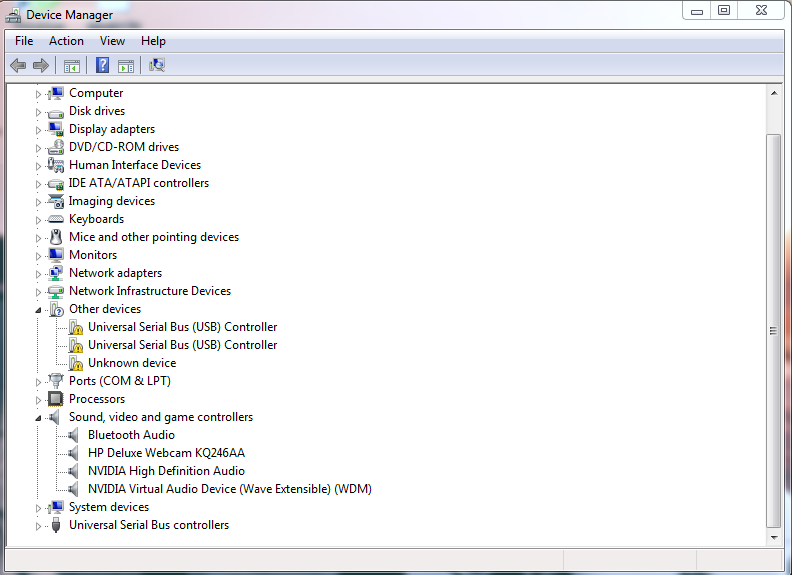Click the Human Interface Devices icon
The width and height of the screenshot is (792, 575).
pyautogui.click(x=56, y=165)
